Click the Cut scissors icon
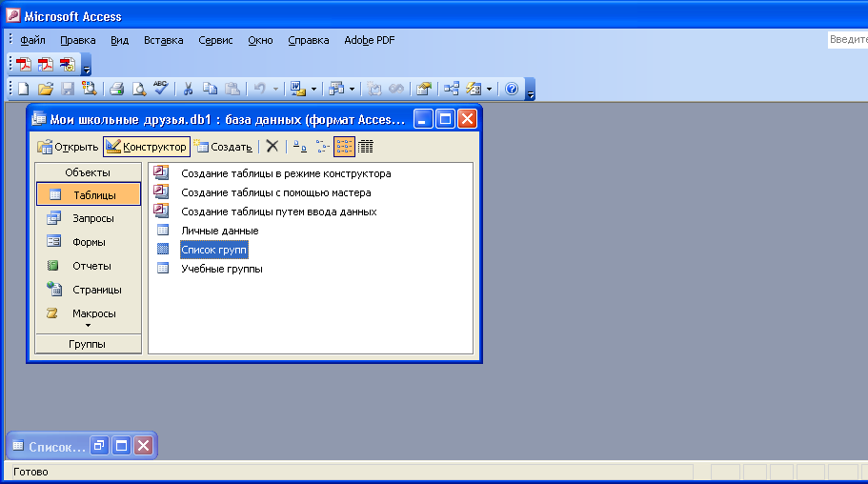The height and width of the screenshot is (484, 868). pyautogui.click(x=188, y=89)
